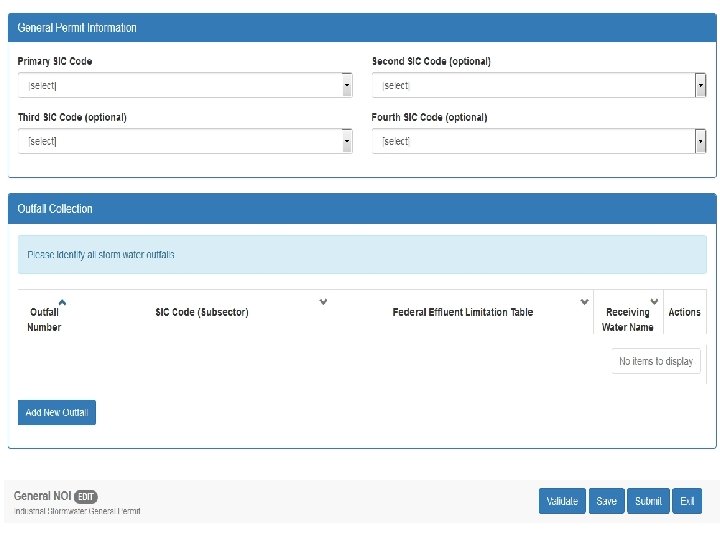Save the General NOI form
This screenshot has height=540, width=720.
(x=606, y=501)
